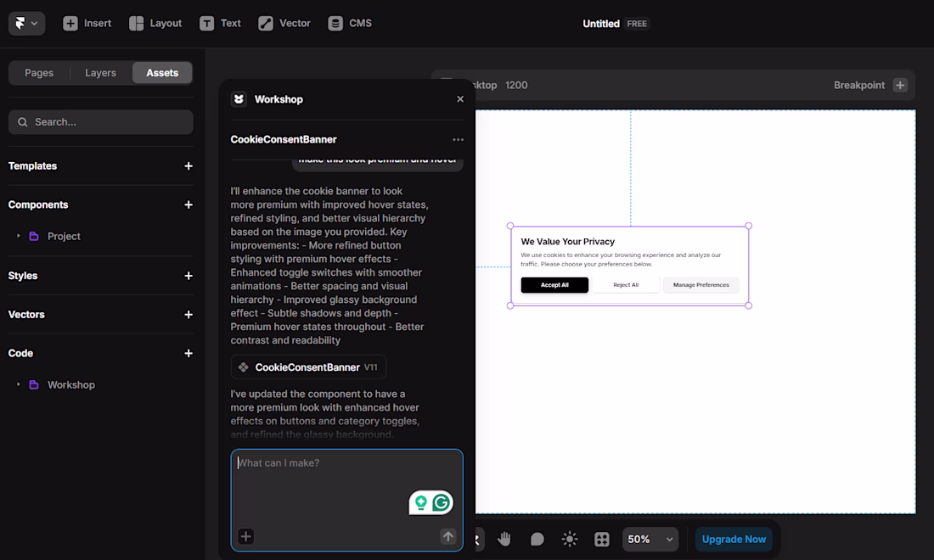The image size is (934, 560).
Task: Open the Framer main menu logo
Action: [26, 23]
